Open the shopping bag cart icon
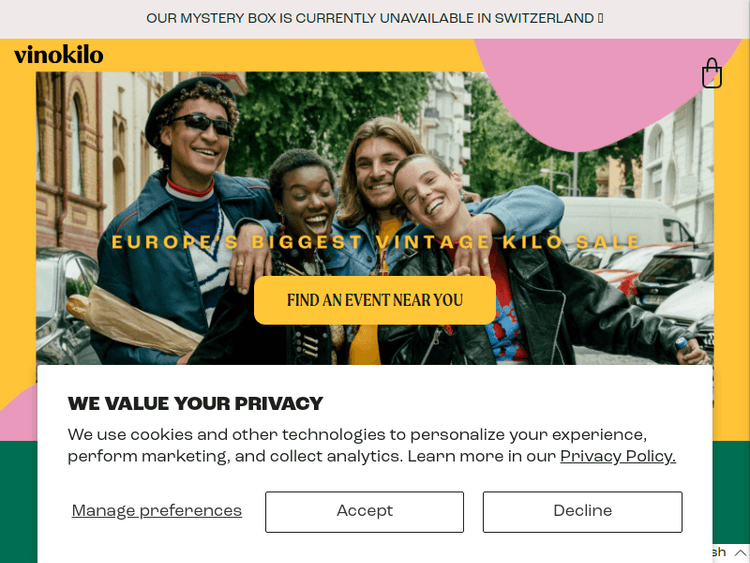The height and width of the screenshot is (563, 750). coord(712,73)
